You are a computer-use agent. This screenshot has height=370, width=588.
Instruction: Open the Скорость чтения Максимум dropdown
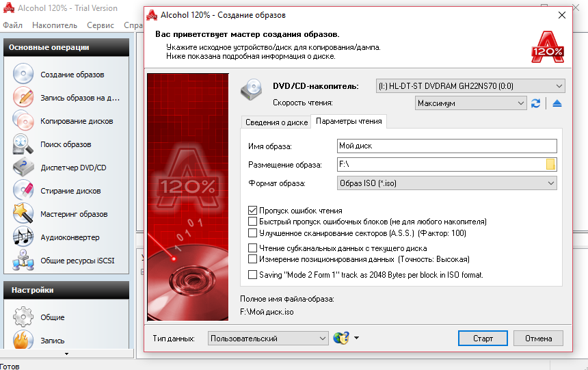[470, 103]
